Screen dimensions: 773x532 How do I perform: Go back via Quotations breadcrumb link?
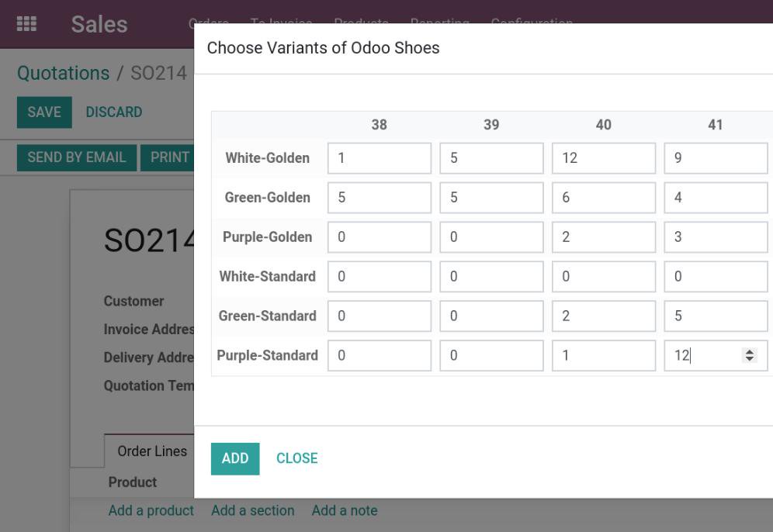click(x=63, y=73)
